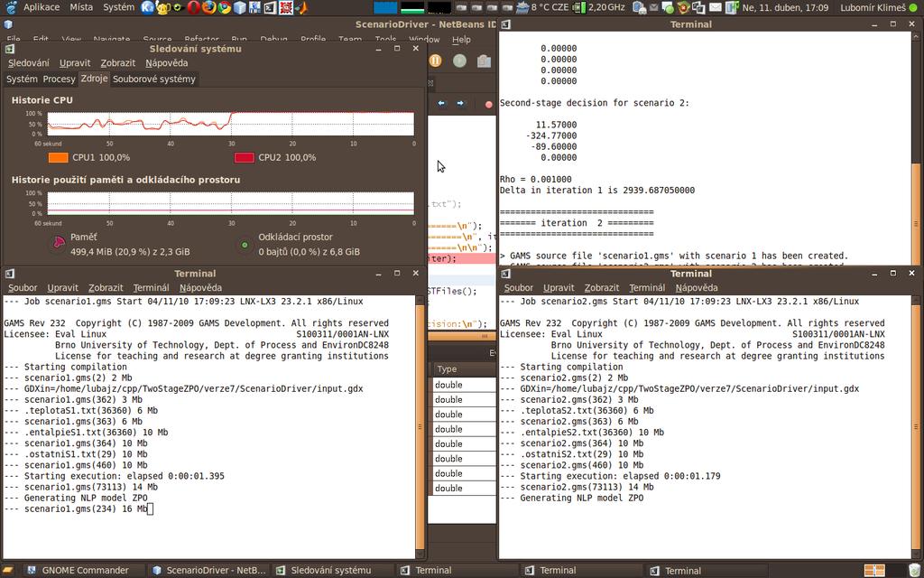Open Upravit menu in system monitor window
This screenshot has height=578, width=924.
pyautogui.click(x=75, y=63)
